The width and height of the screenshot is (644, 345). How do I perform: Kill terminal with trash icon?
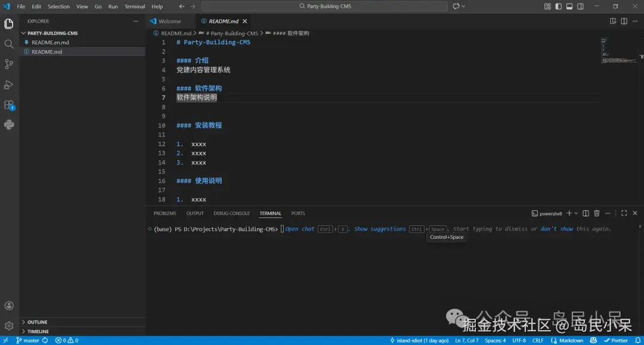tap(597, 213)
